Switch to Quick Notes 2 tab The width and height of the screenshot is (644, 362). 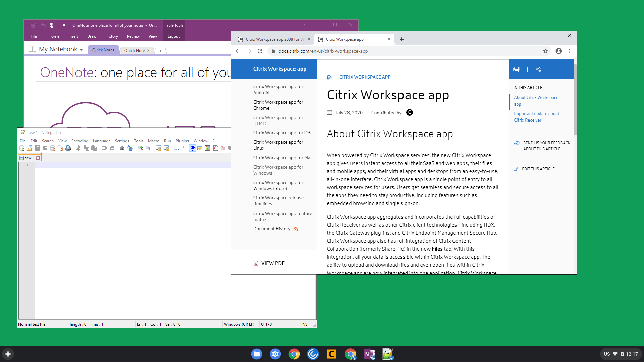pyautogui.click(x=137, y=50)
